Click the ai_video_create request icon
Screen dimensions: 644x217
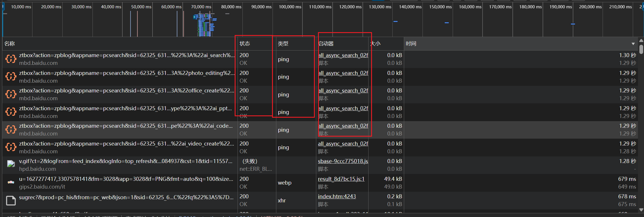11,147
